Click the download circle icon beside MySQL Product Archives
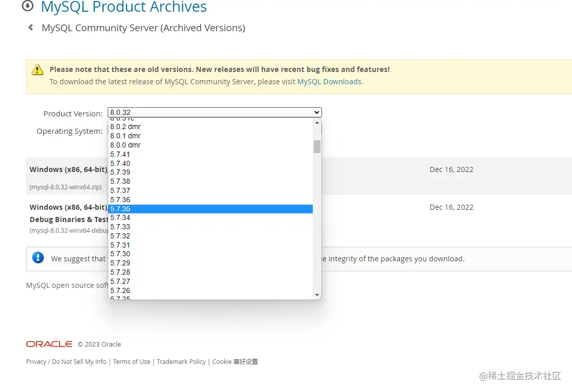Image resolution: width=572 pixels, height=392 pixels. (x=28, y=6)
